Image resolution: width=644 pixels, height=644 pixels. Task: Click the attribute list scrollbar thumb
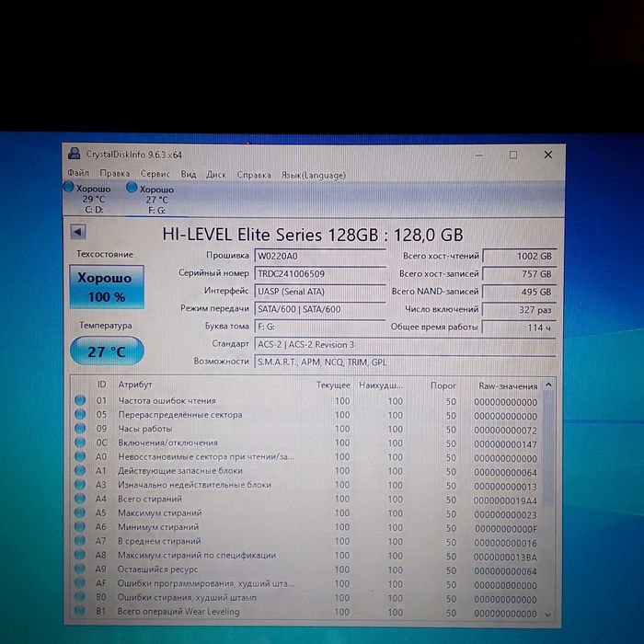coord(548,450)
